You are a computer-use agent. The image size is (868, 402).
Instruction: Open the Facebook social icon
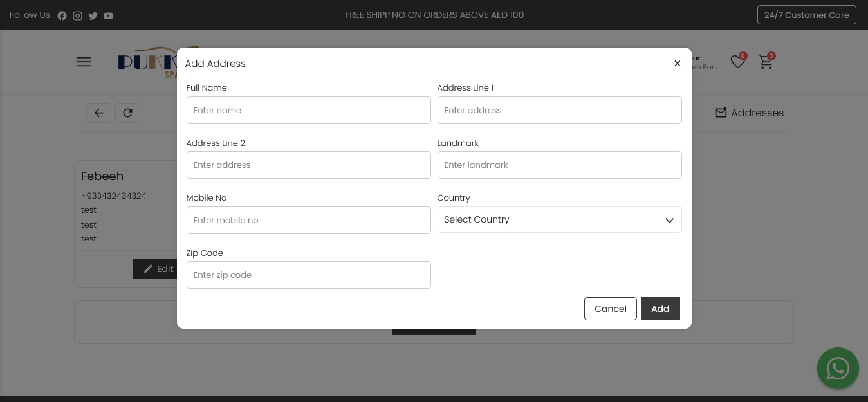(62, 15)
